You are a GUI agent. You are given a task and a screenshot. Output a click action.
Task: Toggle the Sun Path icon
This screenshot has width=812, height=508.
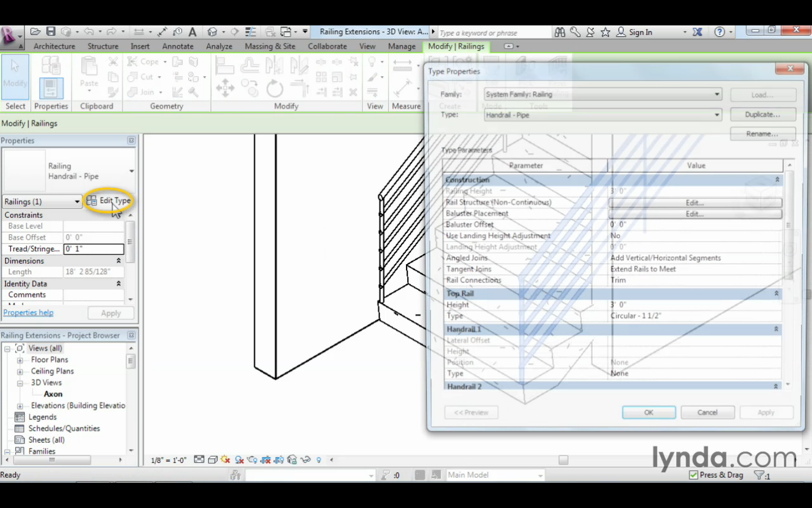[x=226, y=459]
